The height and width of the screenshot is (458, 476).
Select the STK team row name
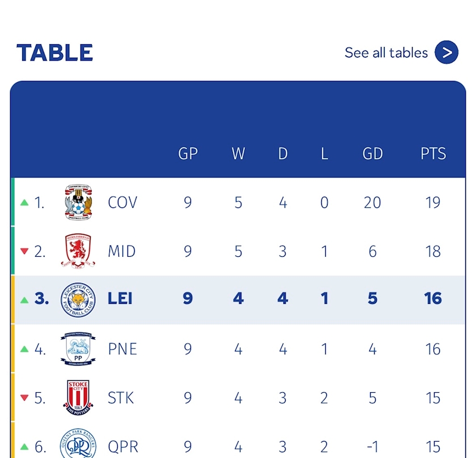121,398
